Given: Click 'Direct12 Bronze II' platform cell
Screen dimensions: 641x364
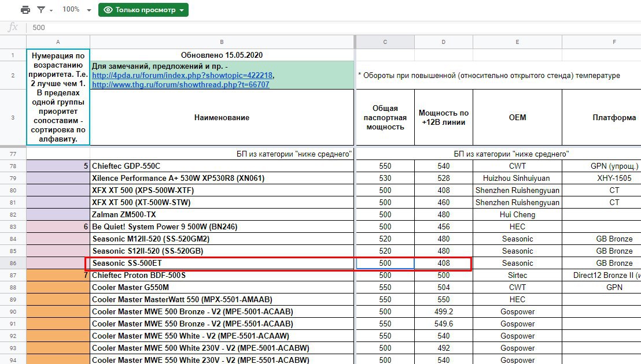Looking at the screenshot, I should pyautogui.click(x=602, y=276).
